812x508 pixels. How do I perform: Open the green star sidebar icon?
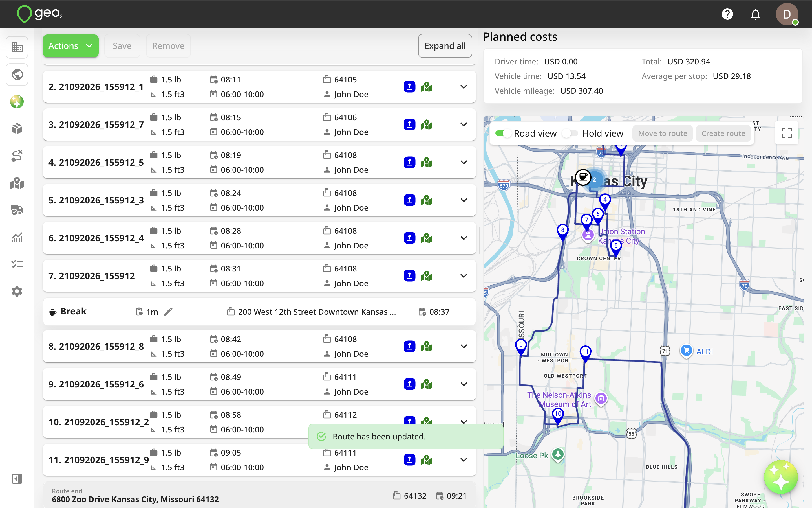pyautogui.click(x=17, y=102)
